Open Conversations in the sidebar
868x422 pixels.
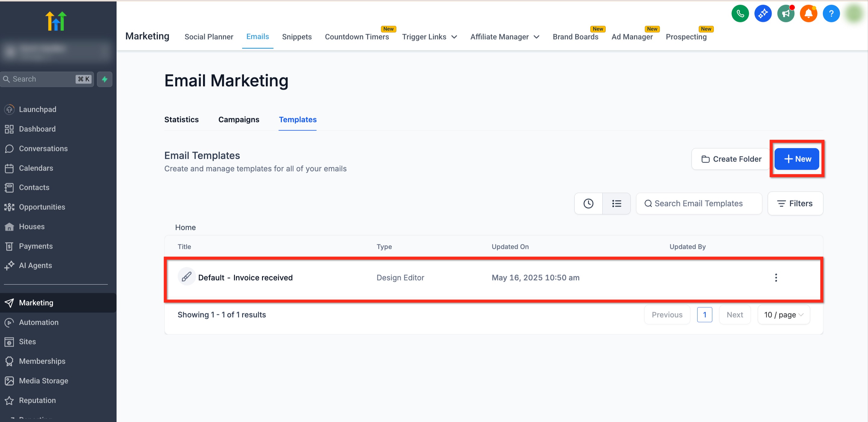pos(43,148)
